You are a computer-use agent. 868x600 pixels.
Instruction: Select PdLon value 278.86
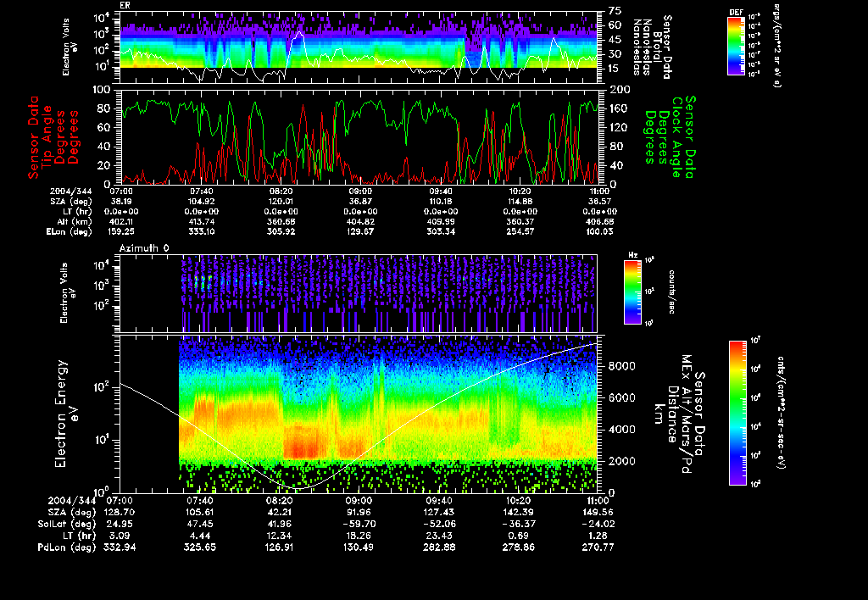(x=518, y=547)
